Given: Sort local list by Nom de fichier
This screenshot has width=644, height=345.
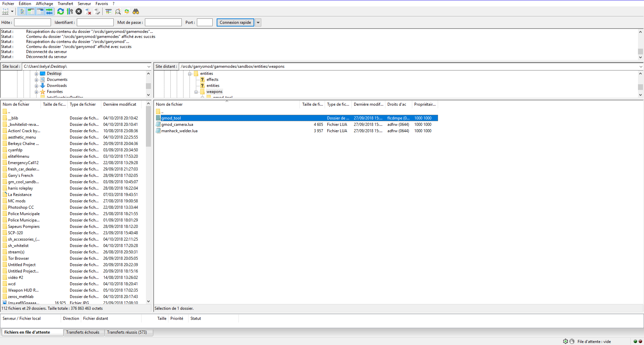Looking at the screenshot, I should click(21, 104).
